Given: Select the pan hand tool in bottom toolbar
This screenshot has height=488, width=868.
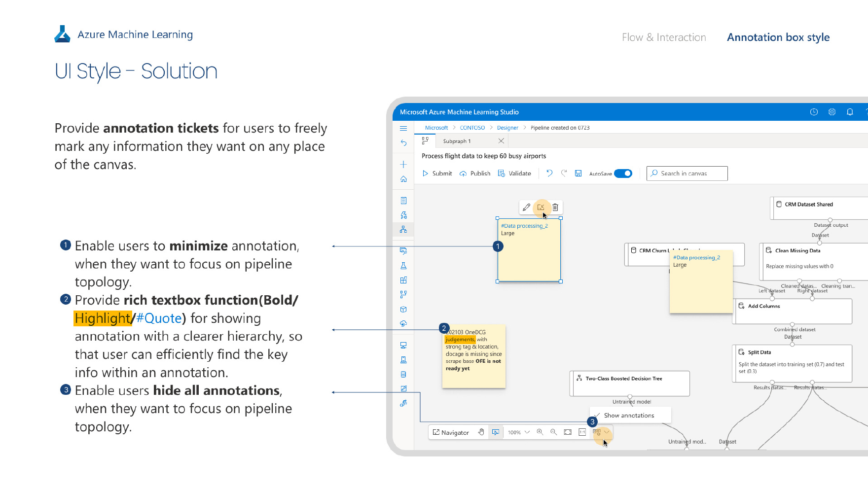Looking at the screenshot, I should coord(481,432).
